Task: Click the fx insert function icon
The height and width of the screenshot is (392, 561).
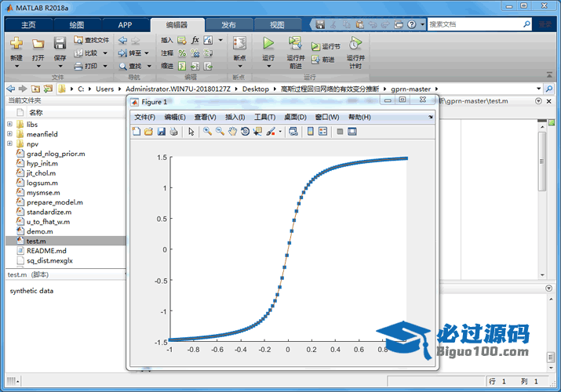Action: click(x=195, y=40)
